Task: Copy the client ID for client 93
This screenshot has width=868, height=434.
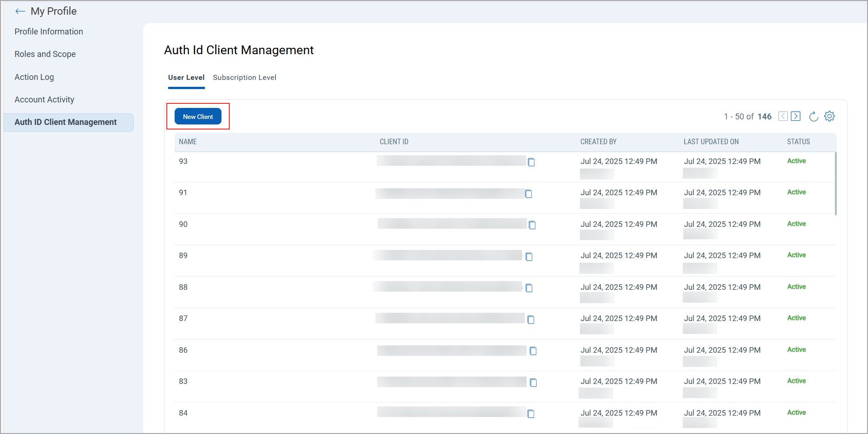Action: [531, 162]
